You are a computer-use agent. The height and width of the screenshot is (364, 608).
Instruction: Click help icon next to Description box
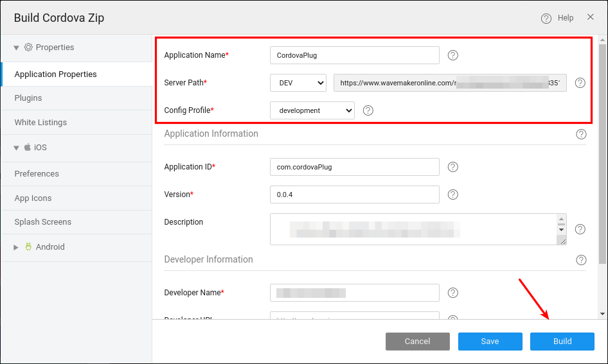[x=580, y=229]
